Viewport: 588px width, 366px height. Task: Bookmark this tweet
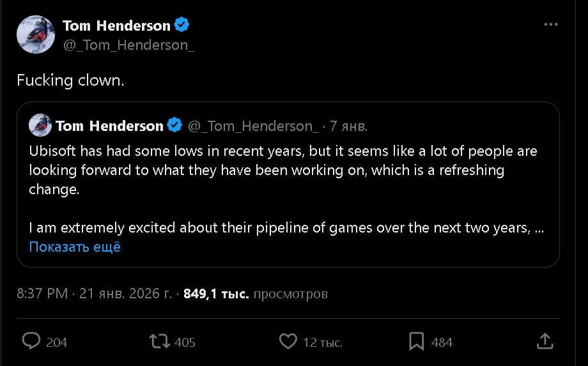417,342
